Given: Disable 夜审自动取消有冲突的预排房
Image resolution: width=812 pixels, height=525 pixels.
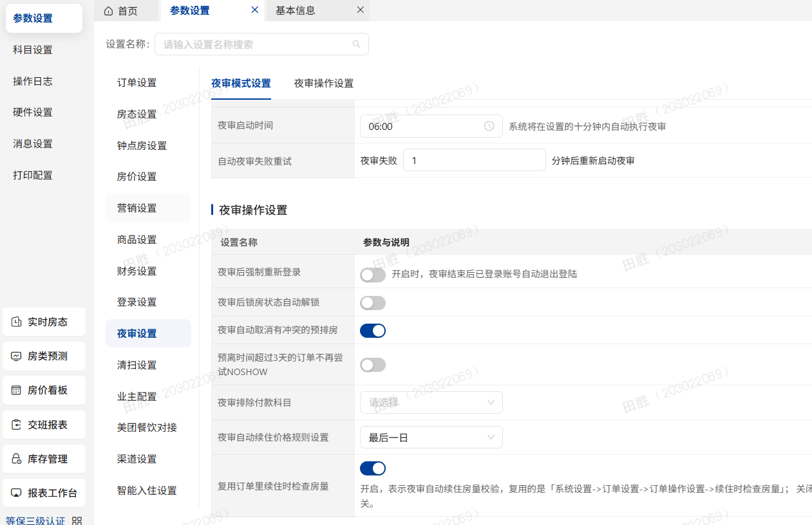Looking at the screenshot, I should click(372, 330).
